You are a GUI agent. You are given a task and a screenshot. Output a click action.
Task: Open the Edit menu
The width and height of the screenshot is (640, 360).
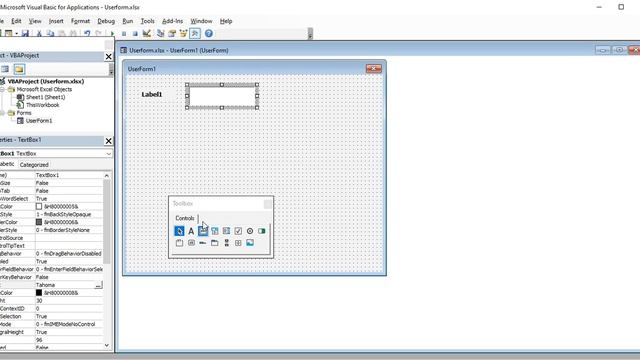(x=16, y=21)
